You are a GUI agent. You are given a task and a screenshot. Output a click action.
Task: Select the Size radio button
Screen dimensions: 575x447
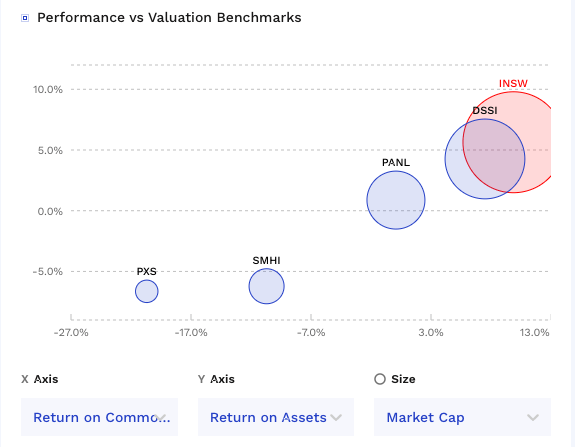(380, 379)
